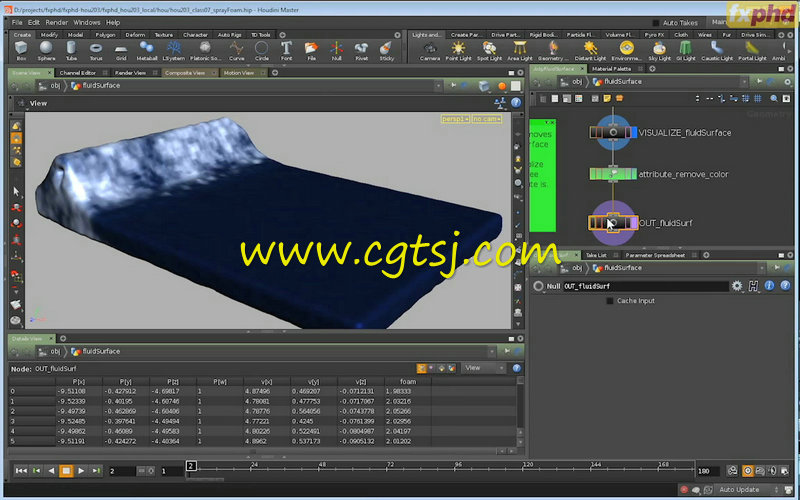Image resolution: width=800 pixels, height=500 pixels.
Task: Toggle display flag on OUT_fluidSurf node
Action: [634, 223]
